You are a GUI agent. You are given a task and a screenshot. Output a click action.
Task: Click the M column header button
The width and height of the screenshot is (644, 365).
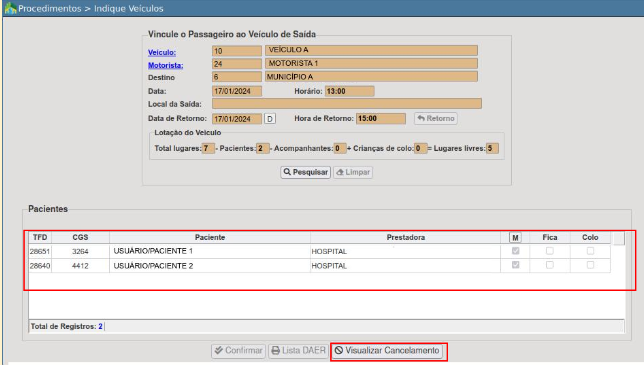click(515, 237)
